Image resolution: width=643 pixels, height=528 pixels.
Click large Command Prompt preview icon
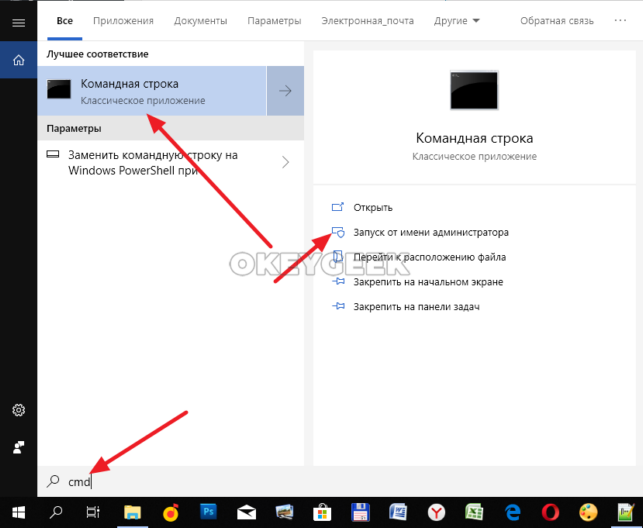pos(474,91)
